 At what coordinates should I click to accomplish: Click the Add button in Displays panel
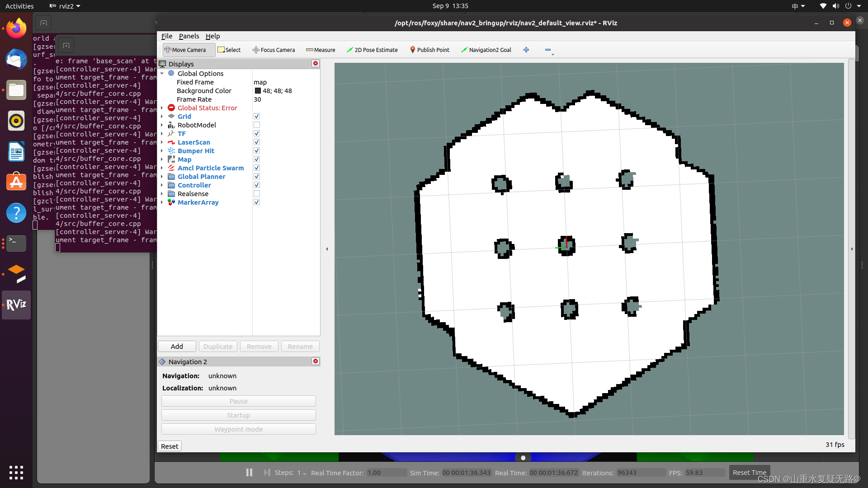coord(176,346)
